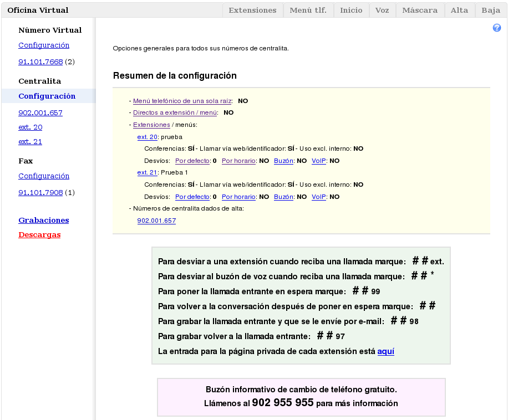Open the fax number 91.101.7908
The image size is (508, 420).
tap(40, 192)
